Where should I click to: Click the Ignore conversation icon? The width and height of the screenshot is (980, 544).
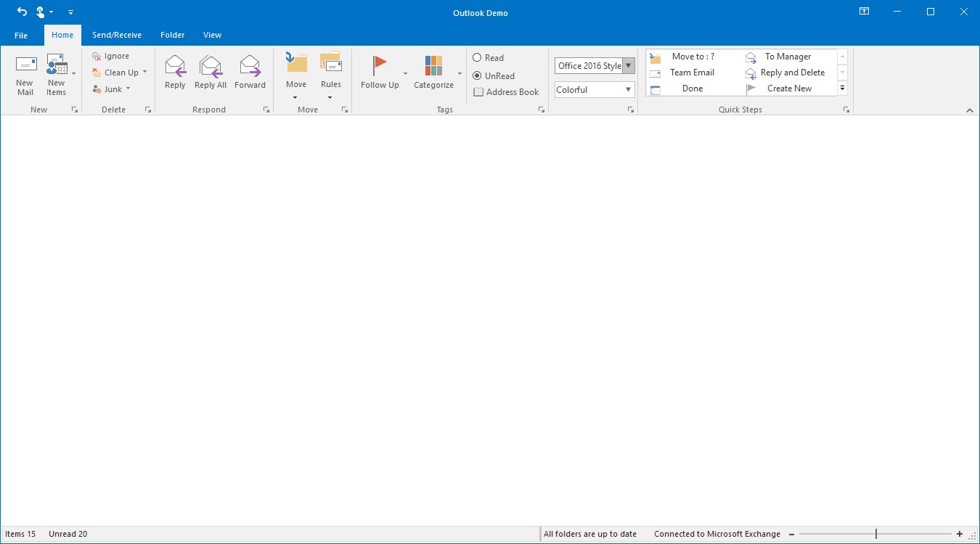(x=97, y=56)
